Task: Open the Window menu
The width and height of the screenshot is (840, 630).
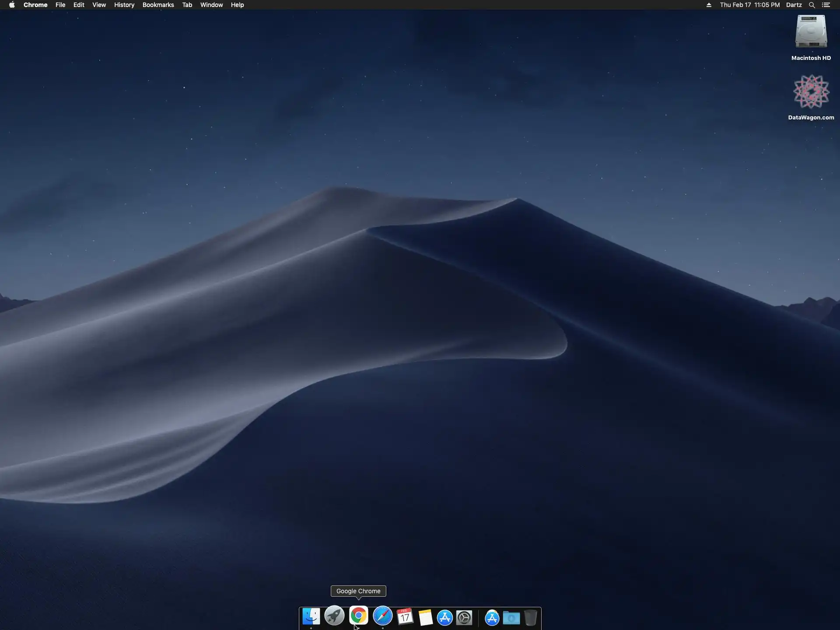Action: click(x=211, y=5)
